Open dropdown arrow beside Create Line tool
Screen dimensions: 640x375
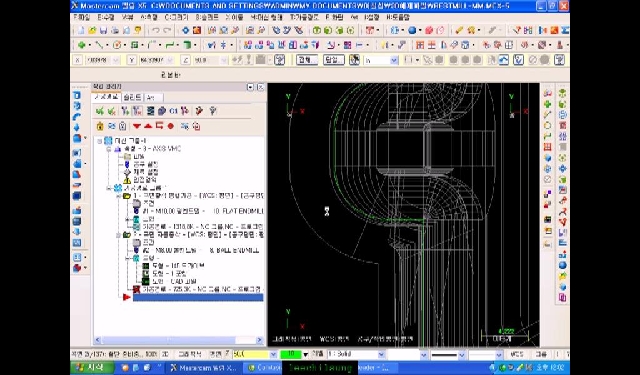pos(107,45)
